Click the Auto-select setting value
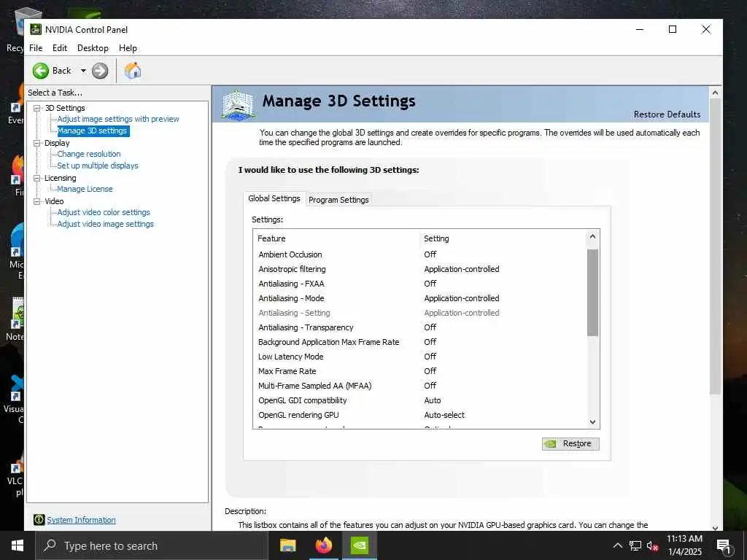This screenshot has width=747, height=560. 444,415
